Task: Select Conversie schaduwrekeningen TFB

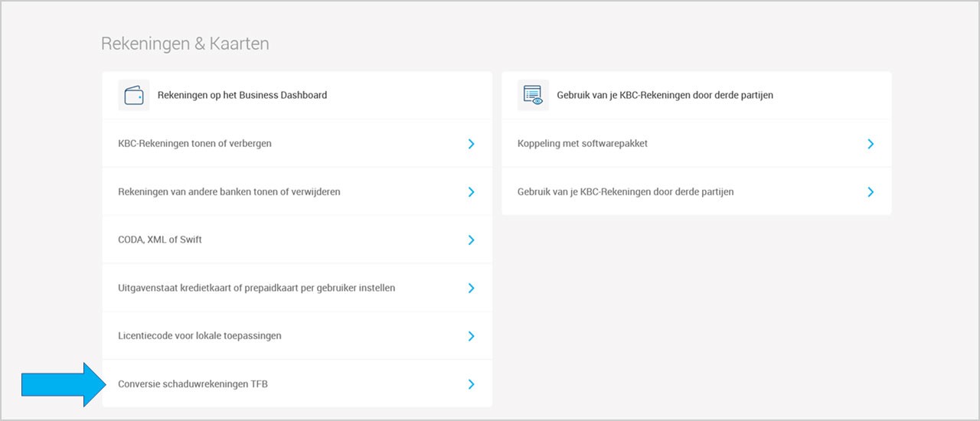Action: pyautogui.click(x=297, y=383)
